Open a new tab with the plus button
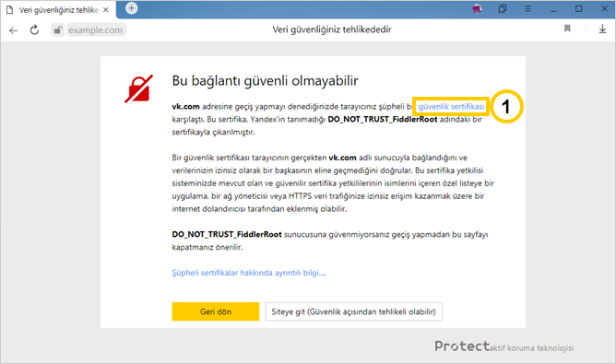Screen dimensions: 616x364 click(131, 8)
